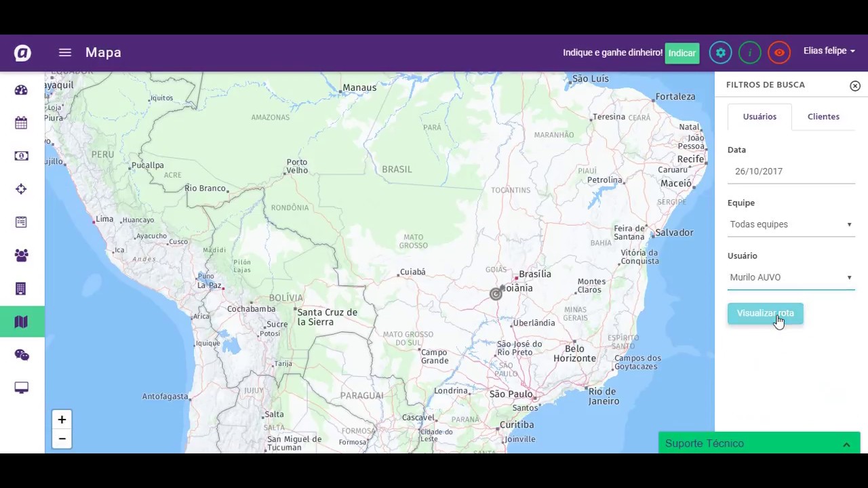The height and width of the screenshot is (488, 868).
Task: Click the Curitiba map label
Action: tap(517, 425)
